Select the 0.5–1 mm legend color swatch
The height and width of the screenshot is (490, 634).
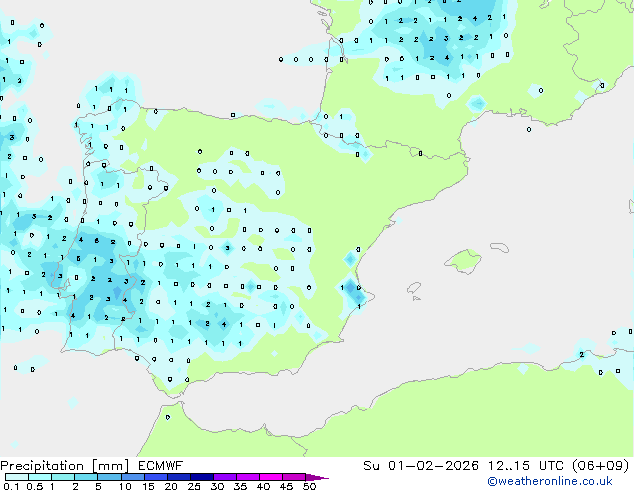(40, 477)
